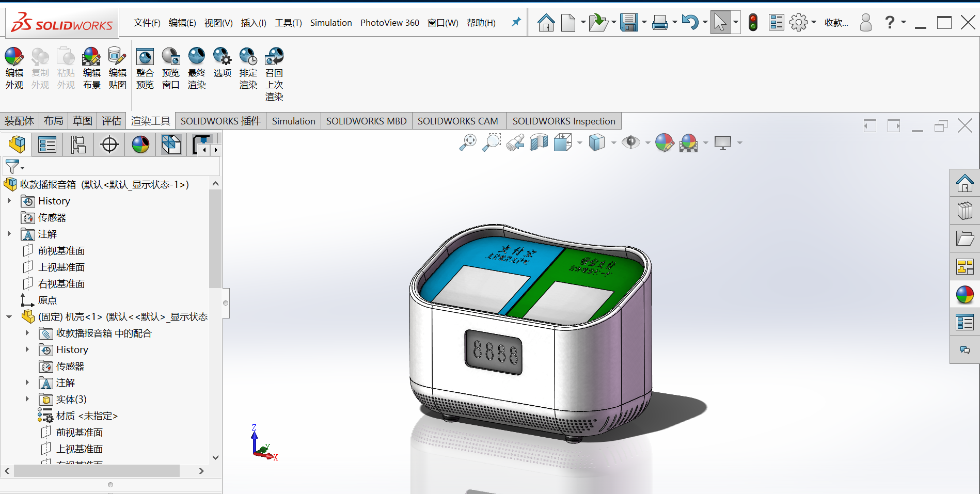Image resolution: width=980 pixels, height=494 pixels.
Task: Switch to the 装配体 tab
Action: click(x=20, y=121)
